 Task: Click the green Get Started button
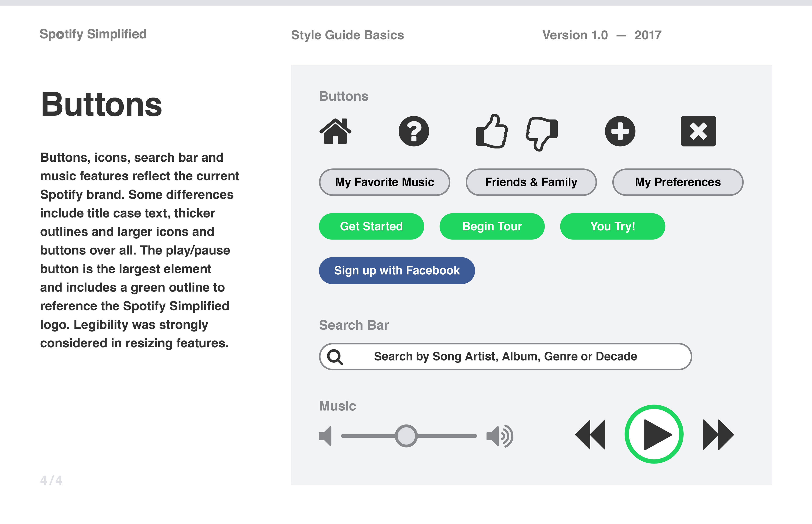coord(371,226)
